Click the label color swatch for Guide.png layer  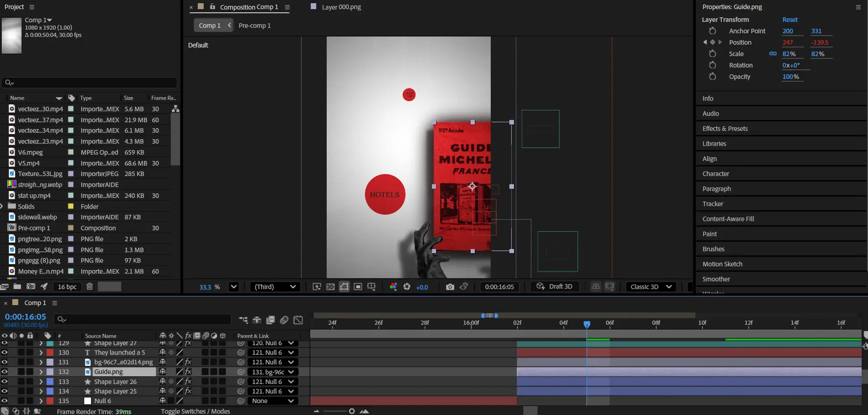pos(50,372)
